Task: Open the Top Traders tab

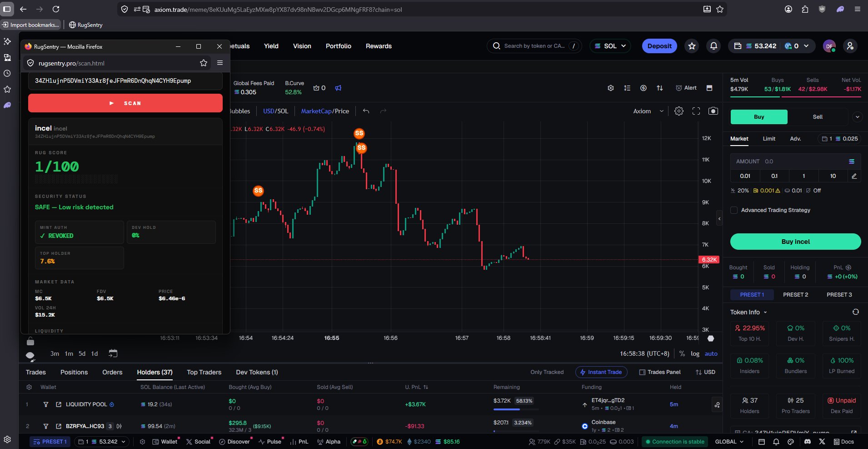Action: 204,372
